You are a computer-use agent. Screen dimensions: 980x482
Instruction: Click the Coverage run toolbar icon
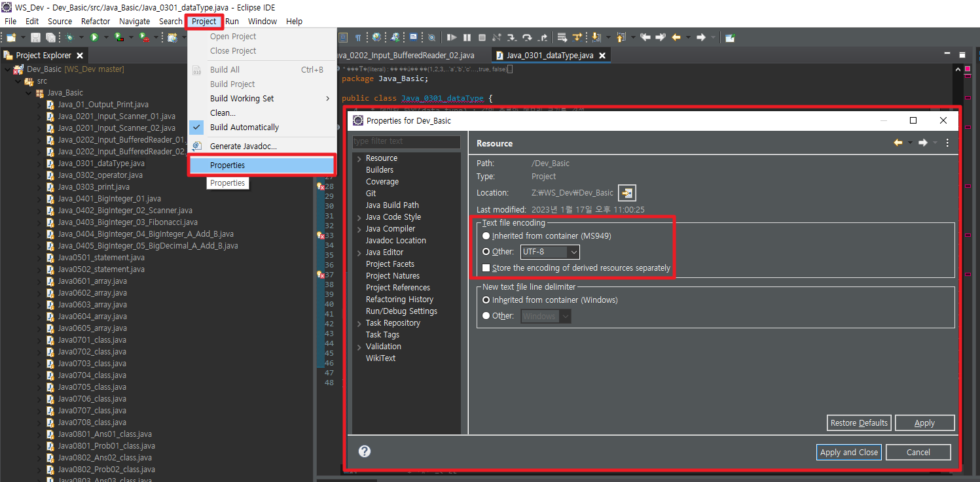coord(118,37)
